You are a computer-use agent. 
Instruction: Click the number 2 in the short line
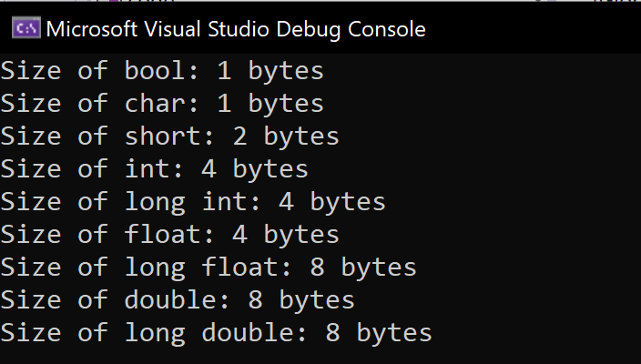pos(240,136)
